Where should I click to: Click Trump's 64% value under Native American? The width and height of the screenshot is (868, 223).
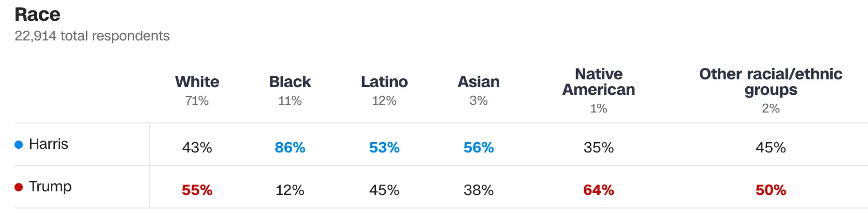click(599, 190)
